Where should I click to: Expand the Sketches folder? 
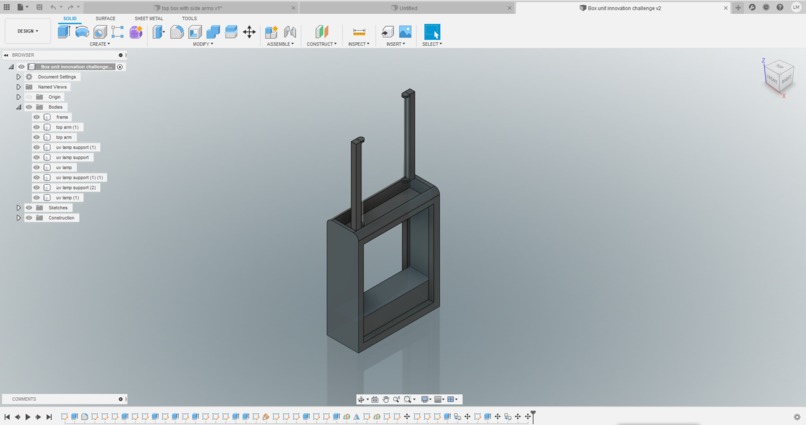(19, 208)
